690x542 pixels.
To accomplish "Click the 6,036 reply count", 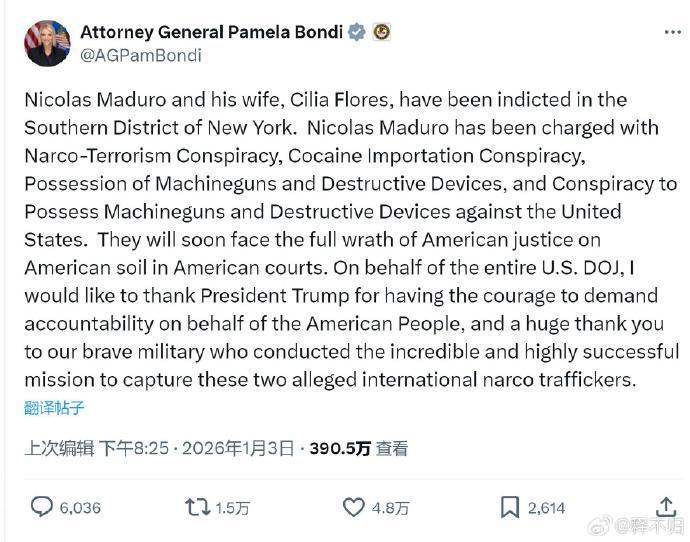I will [80, 508].
